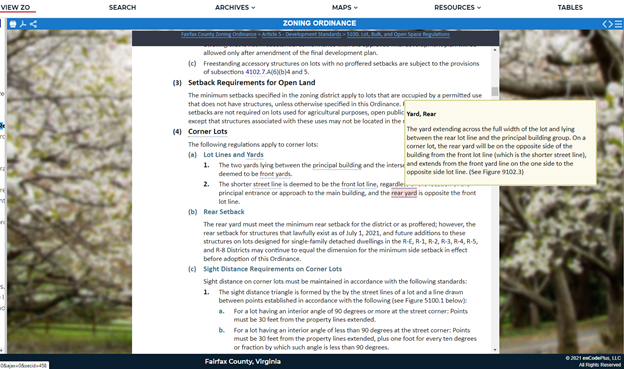Open the hamburger menu in the blue header

(x=618, y=24)
